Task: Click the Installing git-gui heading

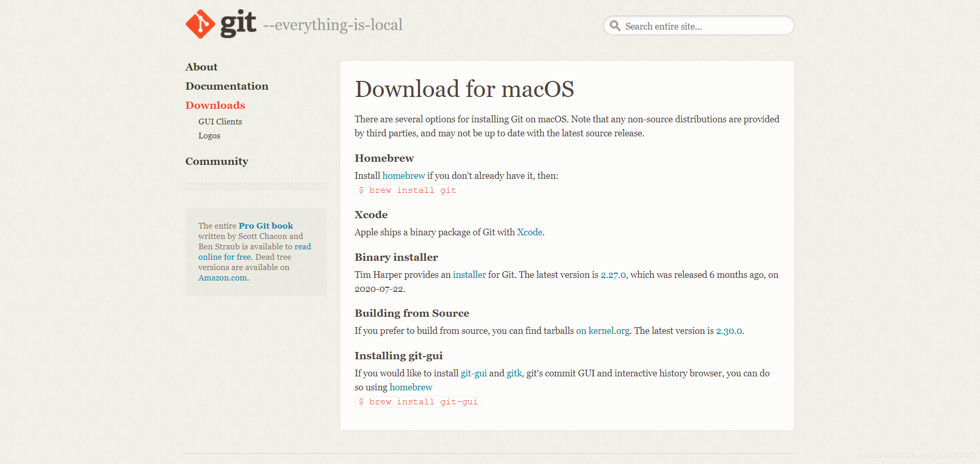Action: click(398, 356)
